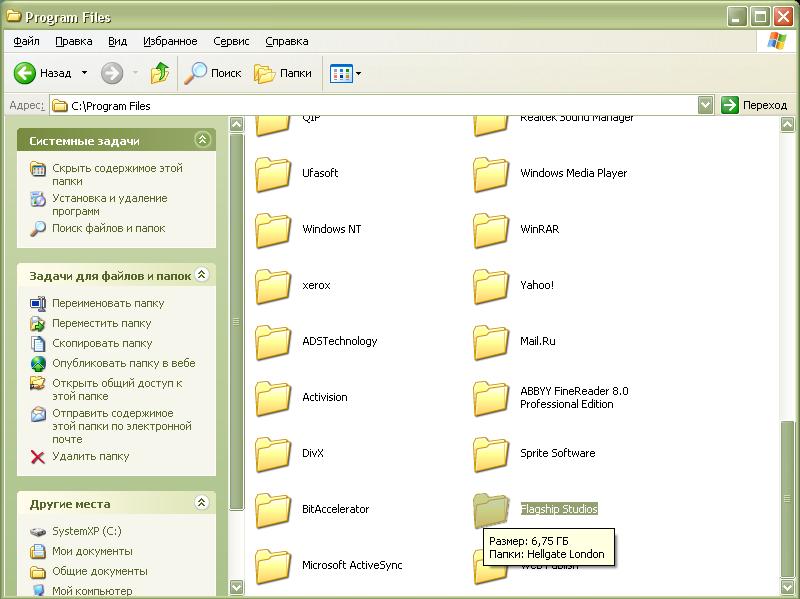The image size is (800, 599).
Task: Expand the address bar dropdown arrow
Action: click(705, 105)
